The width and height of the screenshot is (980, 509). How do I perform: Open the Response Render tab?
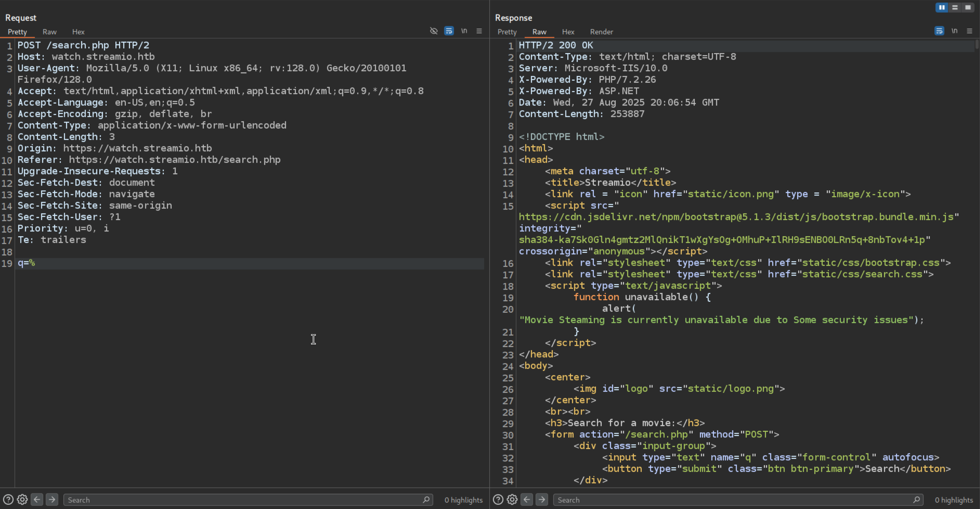click(601, 32)
